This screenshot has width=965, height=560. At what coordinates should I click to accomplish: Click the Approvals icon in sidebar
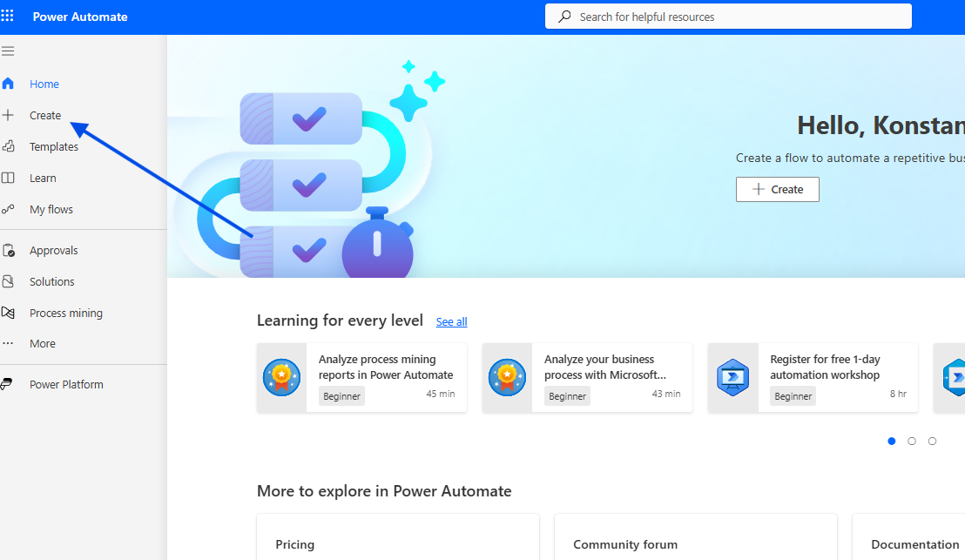[x=8, y=251]
